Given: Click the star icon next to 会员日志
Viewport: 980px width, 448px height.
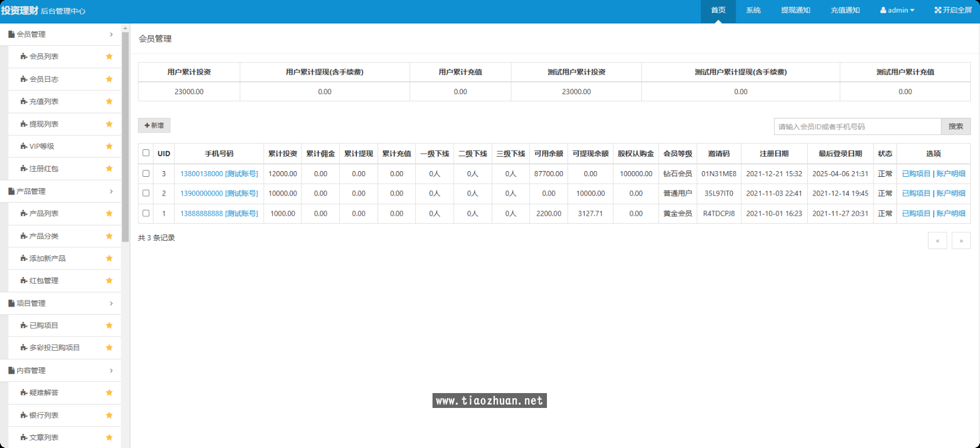Looking at the screenshot, I should pyautogui.click(x=109, y=79).
